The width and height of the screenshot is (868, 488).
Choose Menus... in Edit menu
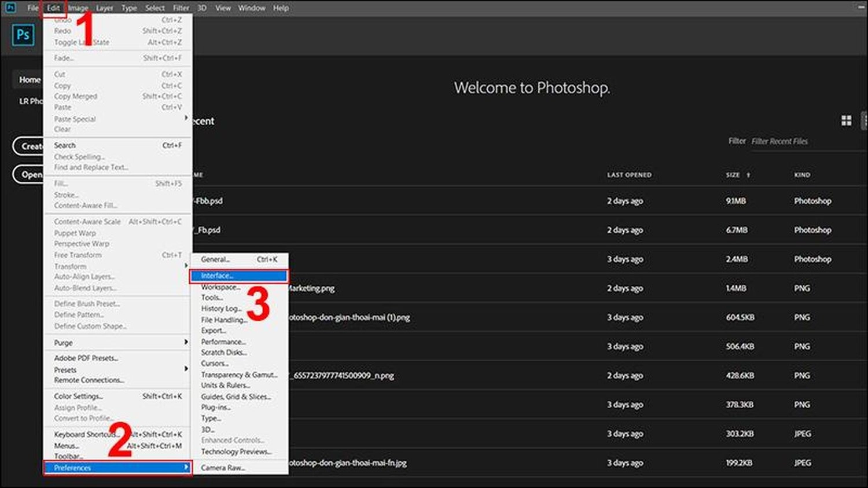coord(117,446)
